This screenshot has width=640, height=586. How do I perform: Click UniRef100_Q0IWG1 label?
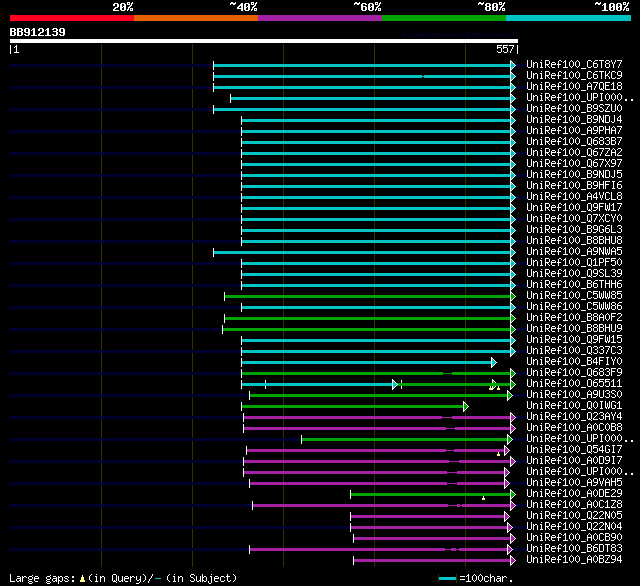click(x=574, y=406)
